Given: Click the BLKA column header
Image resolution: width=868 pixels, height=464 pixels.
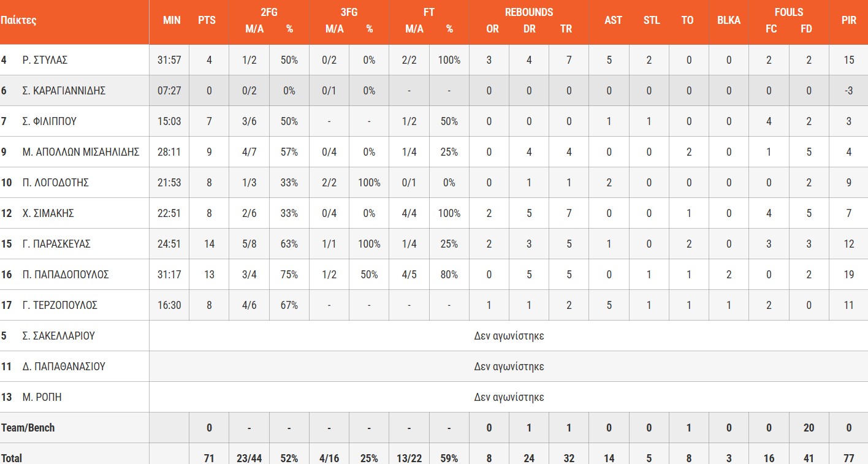Looking at the screenshot, I should [729, 20].
